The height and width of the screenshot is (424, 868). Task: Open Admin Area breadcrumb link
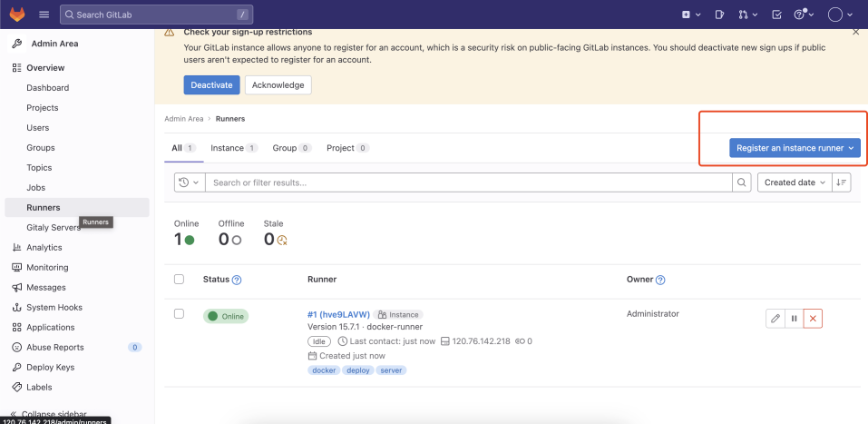tap(184, 119)
